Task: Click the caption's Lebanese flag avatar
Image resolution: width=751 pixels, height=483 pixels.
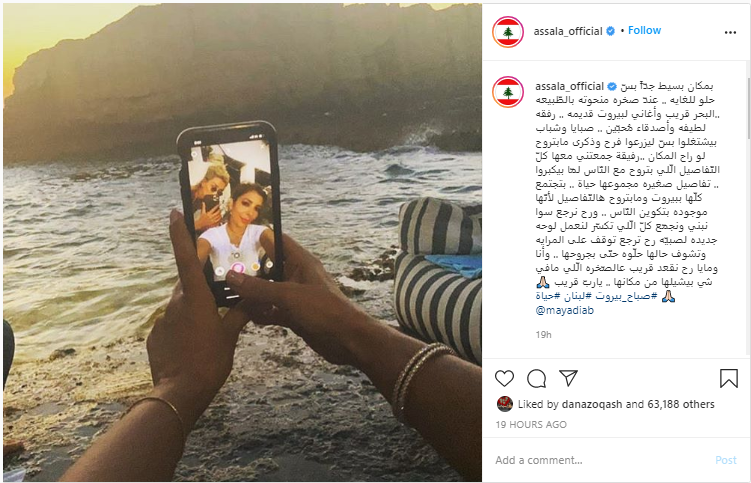Action: [508, 92]
